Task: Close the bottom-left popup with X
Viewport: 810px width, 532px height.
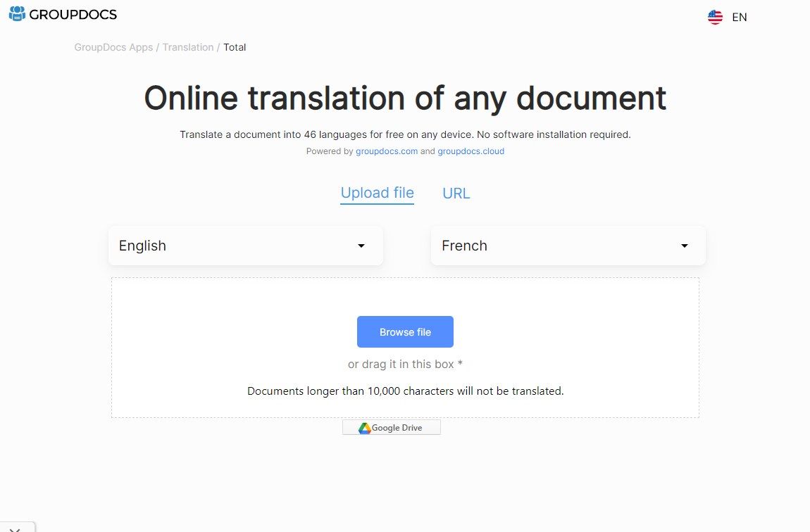Action: (x=15, y=529)
